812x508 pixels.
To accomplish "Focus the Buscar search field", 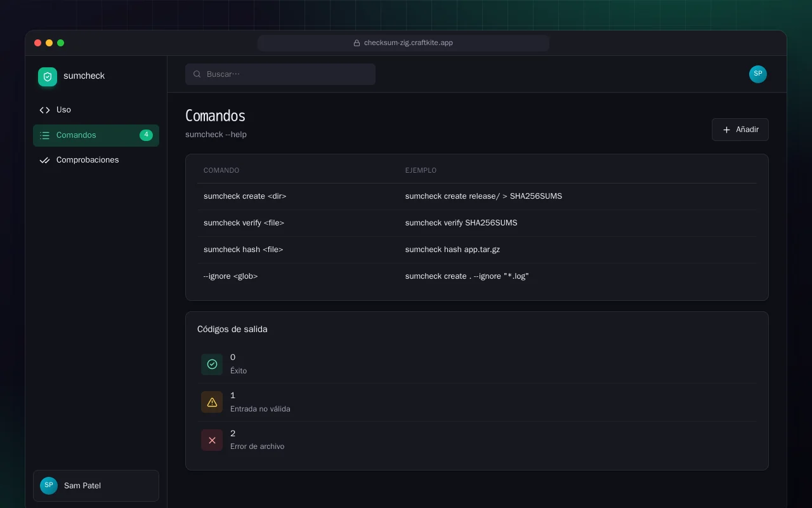I will [x=280, y=74].
